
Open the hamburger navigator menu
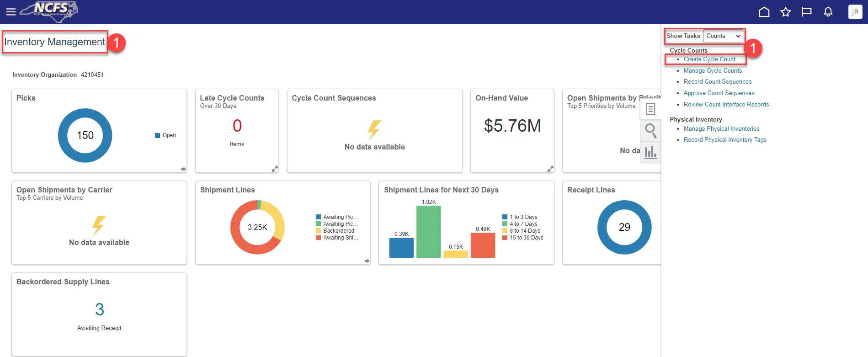[11, 12]
